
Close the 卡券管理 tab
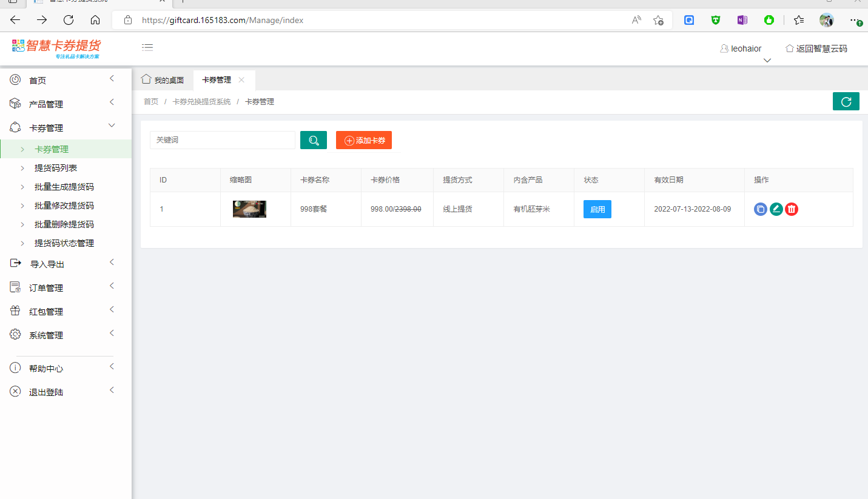[x=241, y=80]
